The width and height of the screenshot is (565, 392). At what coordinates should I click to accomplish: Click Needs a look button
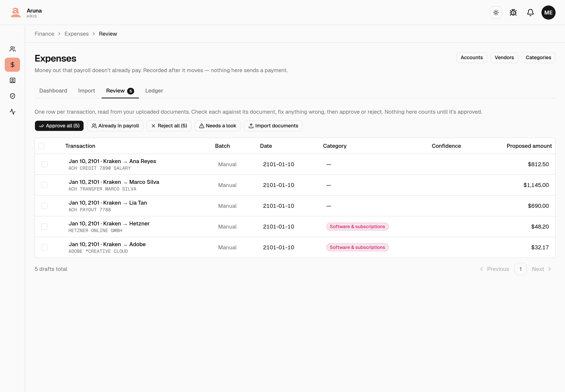[218, 126]
